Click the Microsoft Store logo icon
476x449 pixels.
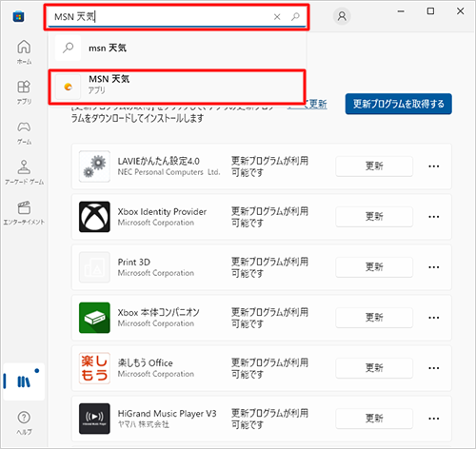coord(18,16)
